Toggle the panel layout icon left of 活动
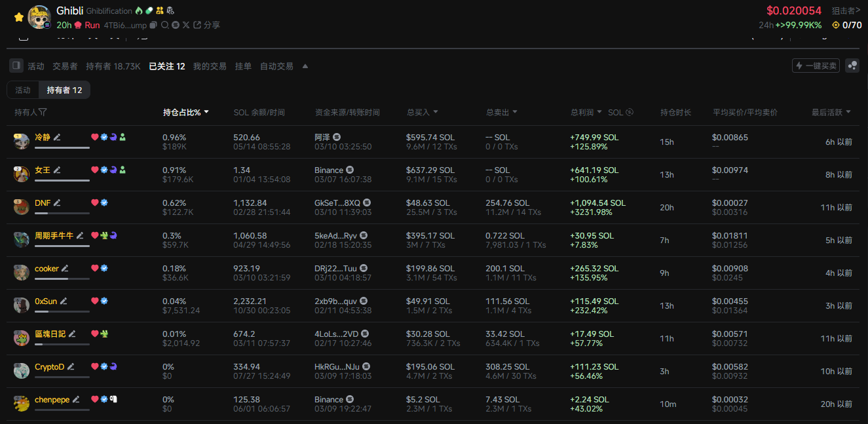868x424 pixels. [x=16, y=66]
